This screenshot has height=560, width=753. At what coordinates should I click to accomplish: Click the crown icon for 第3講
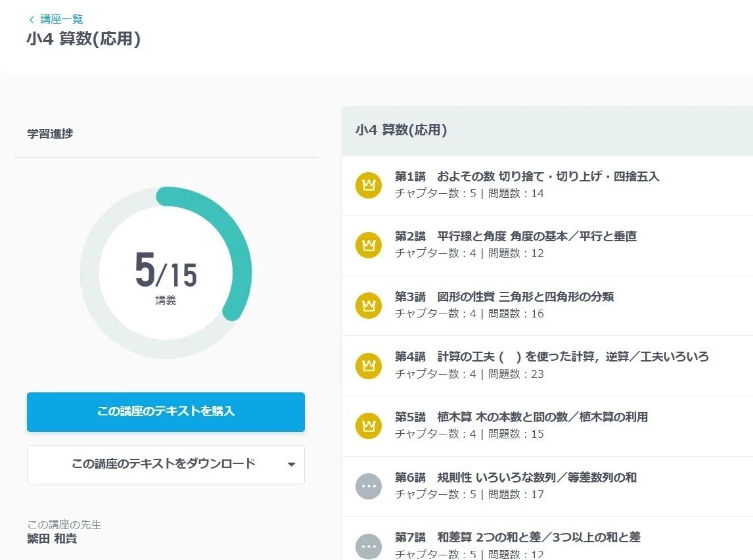(x=369, y=306)
